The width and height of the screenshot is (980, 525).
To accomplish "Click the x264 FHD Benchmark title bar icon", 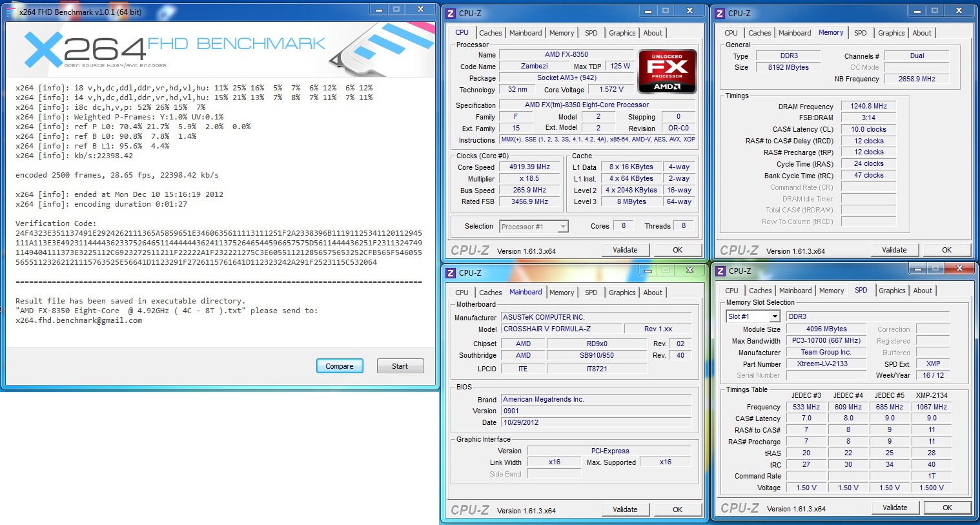I will tap(10, 12).
